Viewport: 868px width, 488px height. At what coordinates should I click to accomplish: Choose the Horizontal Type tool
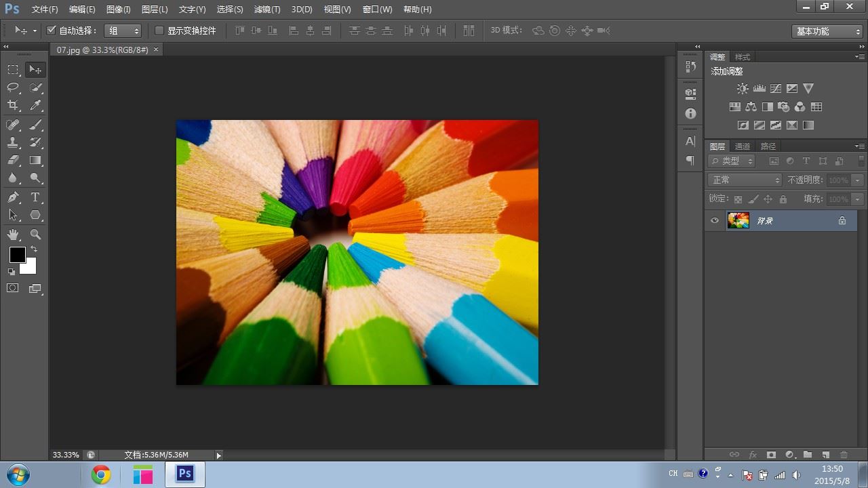35,197
